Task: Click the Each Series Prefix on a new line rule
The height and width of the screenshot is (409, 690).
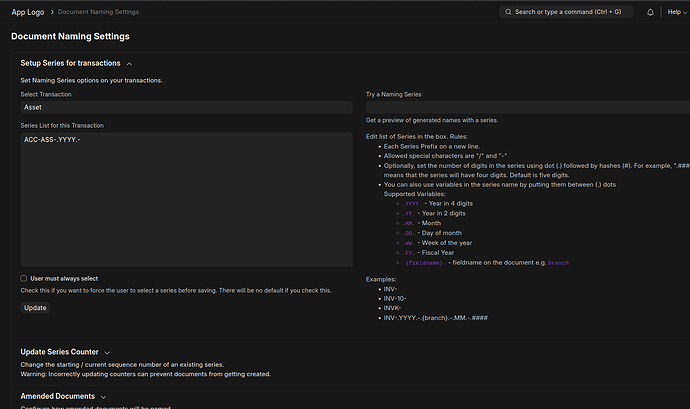Action: tap(432, 147)
